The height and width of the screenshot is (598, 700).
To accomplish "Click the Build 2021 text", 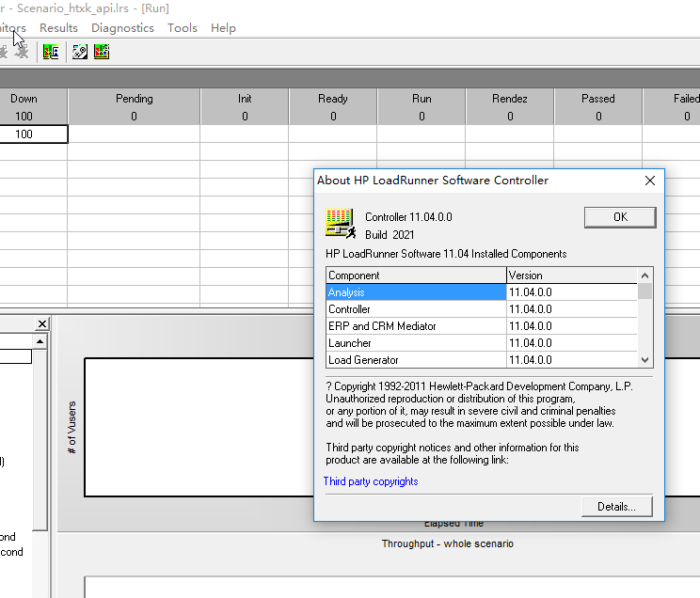I will [x=390, y=235].
